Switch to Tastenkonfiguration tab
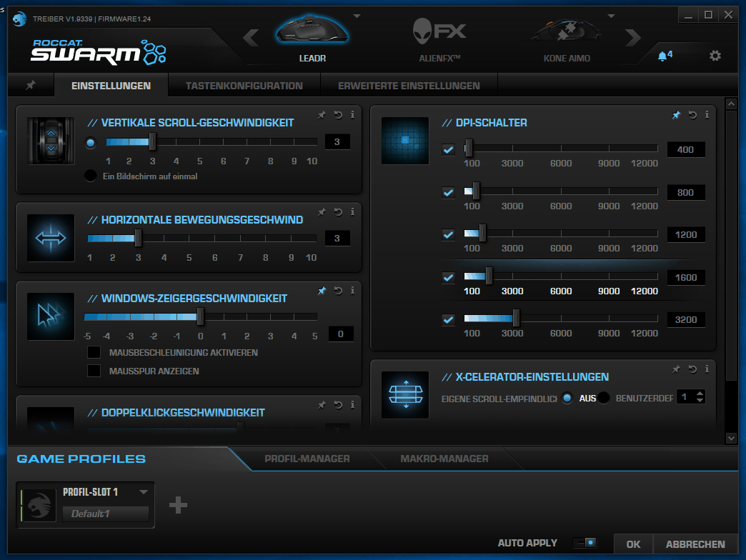Image resolution: width=746 pixels, height=560 pixels. (244, 86)
